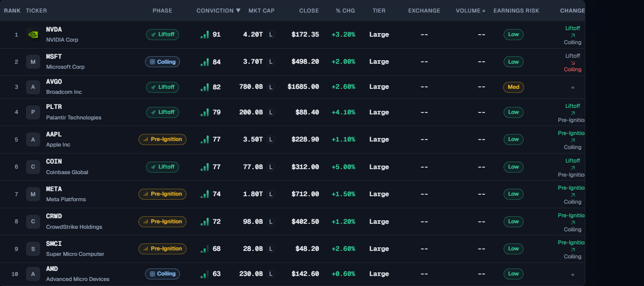Click the % Chg column header
This screenshot has width=644, height=286.
tap(346, 11)
